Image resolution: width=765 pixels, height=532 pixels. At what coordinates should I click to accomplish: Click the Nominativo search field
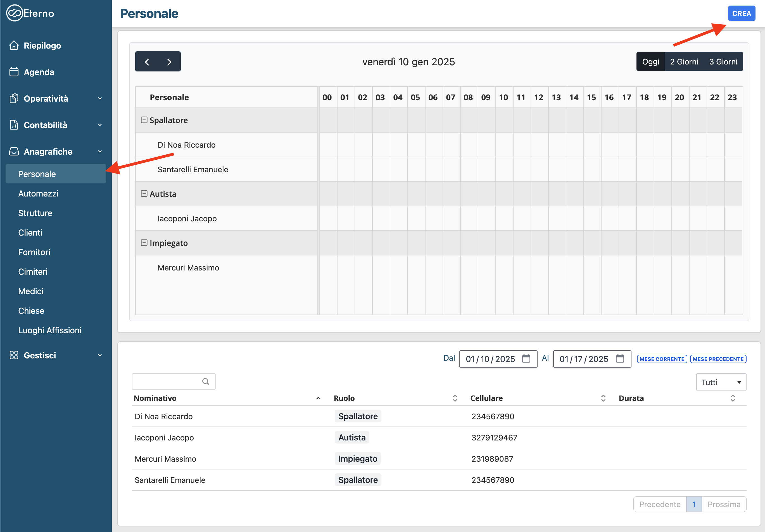point(167,381)
